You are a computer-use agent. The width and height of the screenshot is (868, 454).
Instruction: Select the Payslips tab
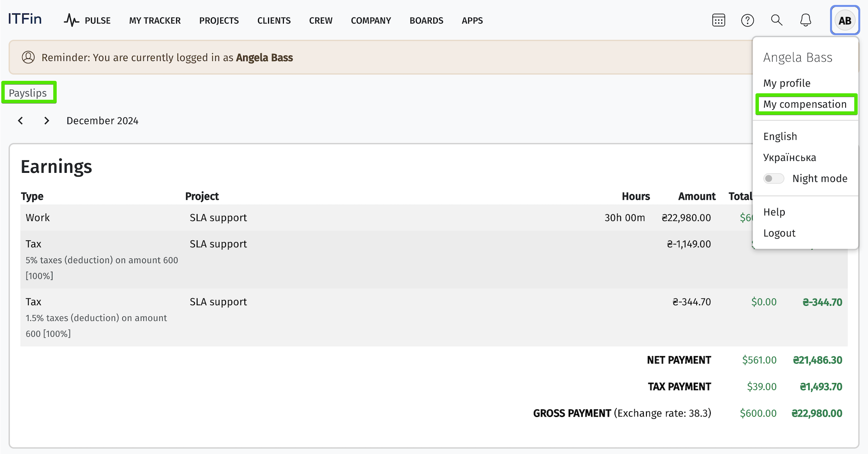(28, 93)
